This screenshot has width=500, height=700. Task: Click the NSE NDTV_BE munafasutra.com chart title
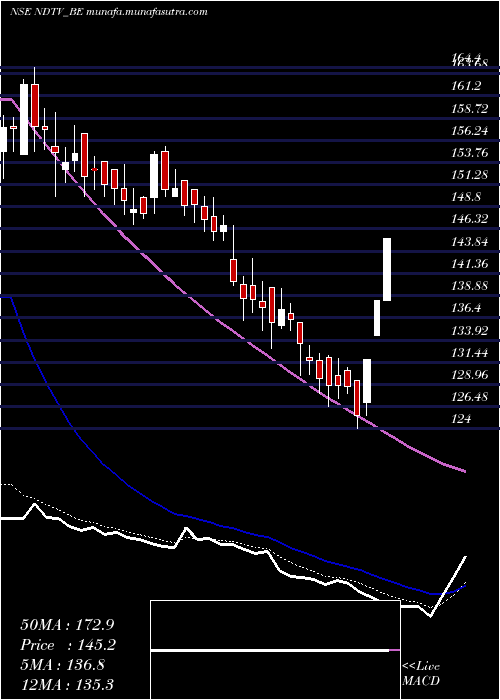click(x=108, y=12)
